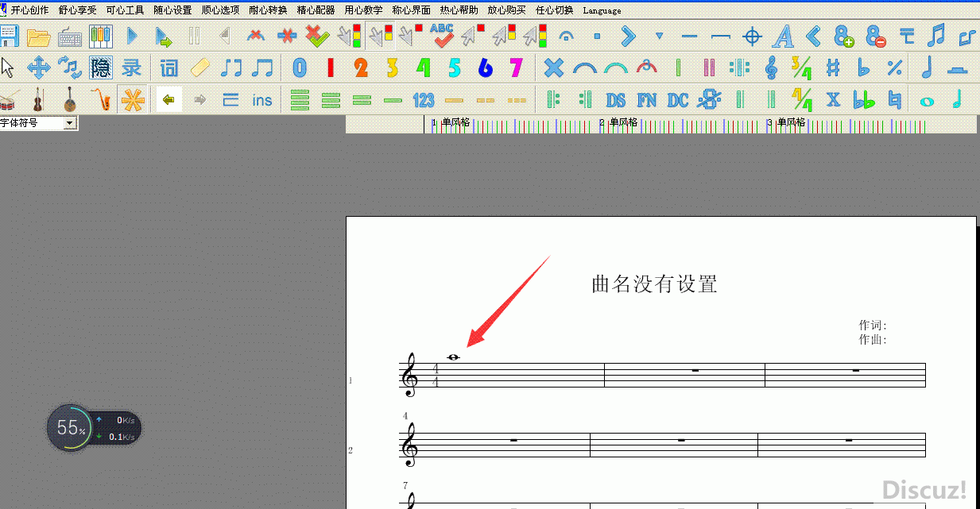Select the drum instrument icon
The width and height of the screenshot is (980, 509).
(x=8, y=100)
